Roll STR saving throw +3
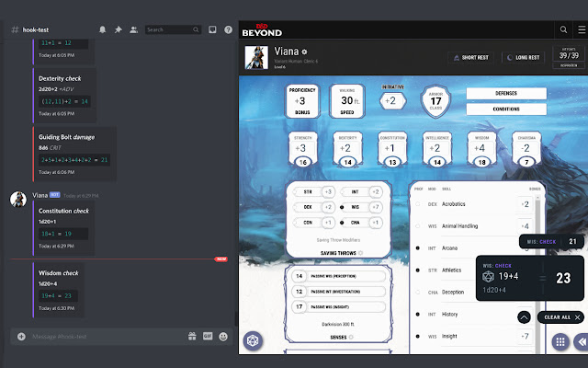This screenshot has width=588, height=368. (328, 191)
